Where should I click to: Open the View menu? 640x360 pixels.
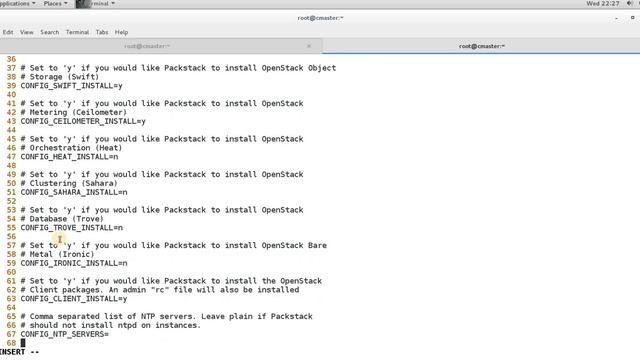[x=27, y=32]
